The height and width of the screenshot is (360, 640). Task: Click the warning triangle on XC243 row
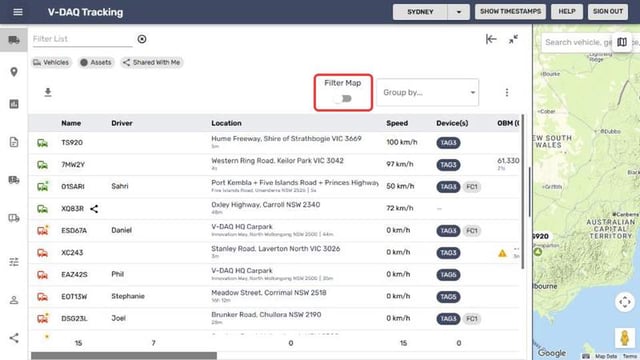[x=502, y=253]
